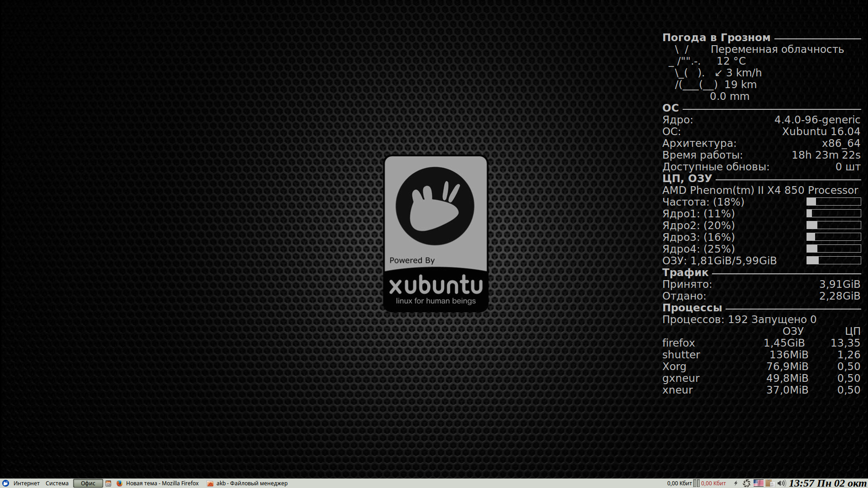Image resolution: width=868 pixels, height=488 pixels.
Task: Open the Xfce mouse applications menu icon
Action: tap(5, 483)
